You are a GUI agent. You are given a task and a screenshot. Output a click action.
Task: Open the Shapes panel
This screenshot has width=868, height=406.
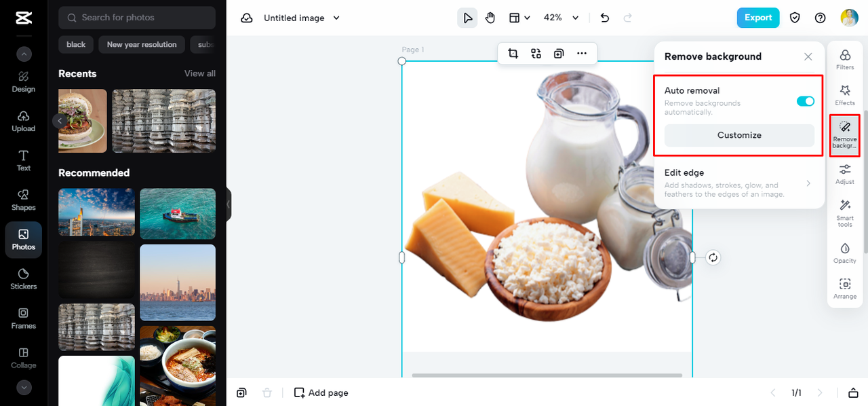(24, 200)
